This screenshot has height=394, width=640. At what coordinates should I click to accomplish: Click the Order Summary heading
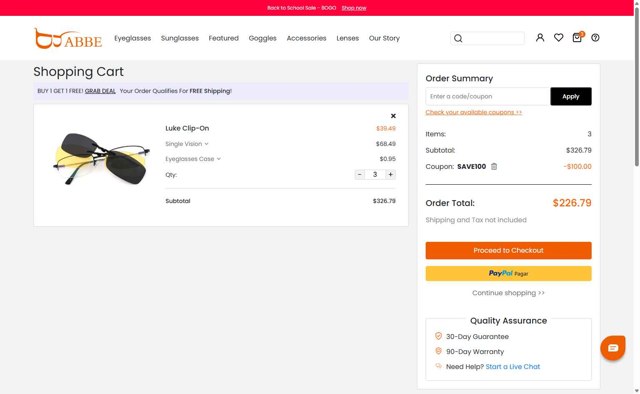pyautogui.click(x=459, y=78)
